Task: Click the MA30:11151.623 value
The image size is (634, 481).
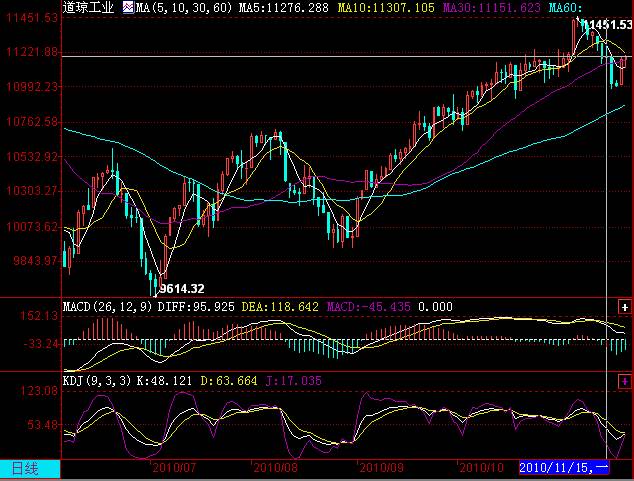Action: (x=491, y=8)
